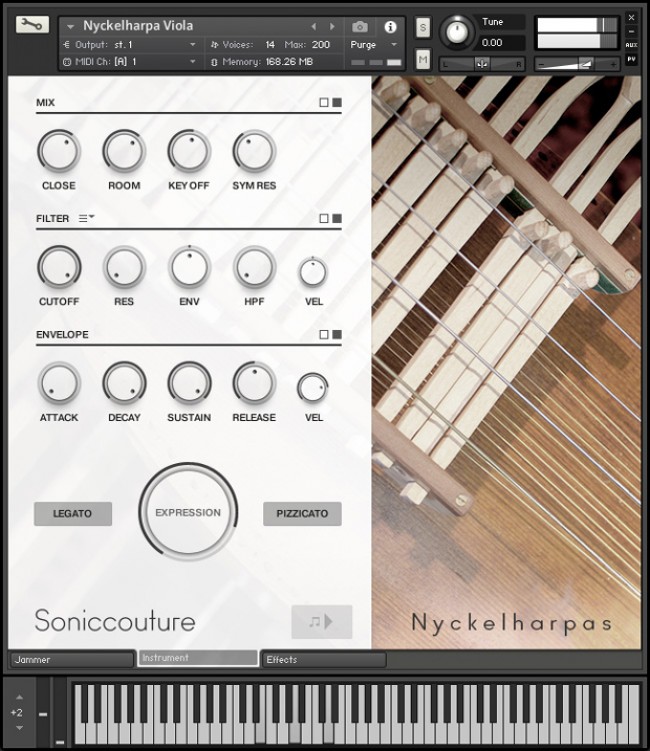
Task: Open the instrument info icon
Action: (x=390, y=26)
